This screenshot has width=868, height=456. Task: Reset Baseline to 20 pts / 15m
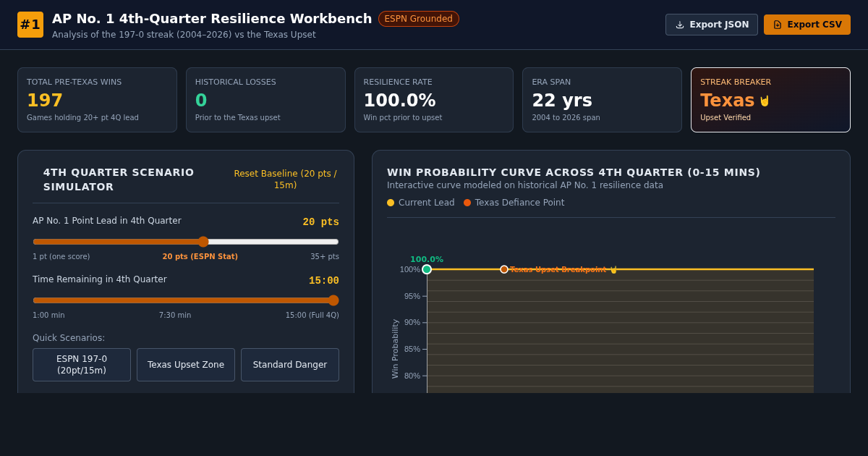coord(285,180)
